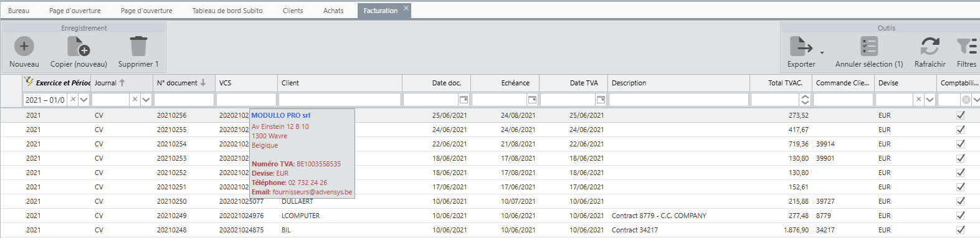The width and height of the screenshot is (980, 238).
Task: Sort by Journal column header
Action: point(121,83)
